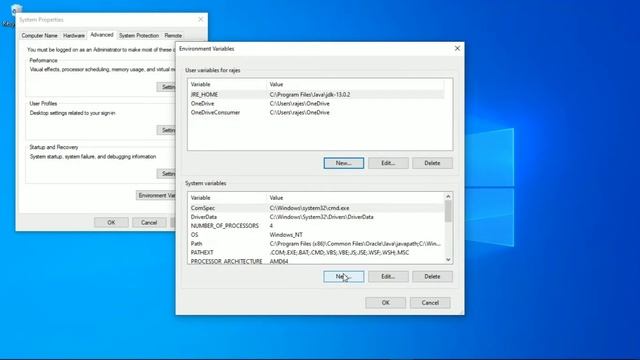Switch to Hardware tab in System Properties

(x=74, y=36)
